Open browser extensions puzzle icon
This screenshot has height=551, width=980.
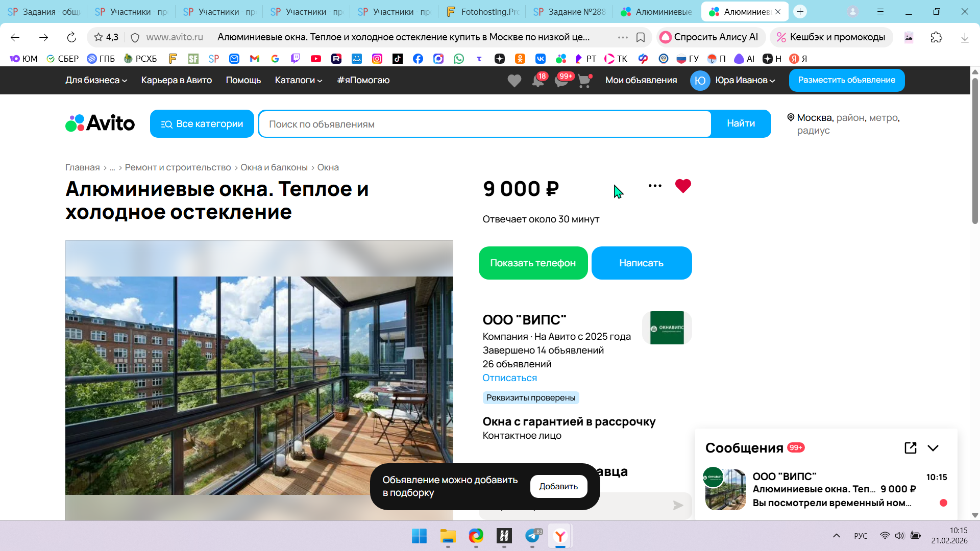coord(936,37)
